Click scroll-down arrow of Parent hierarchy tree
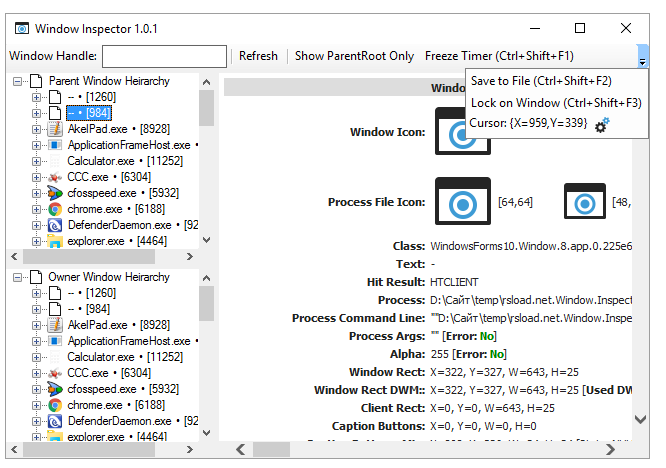 tap(206, 240)
